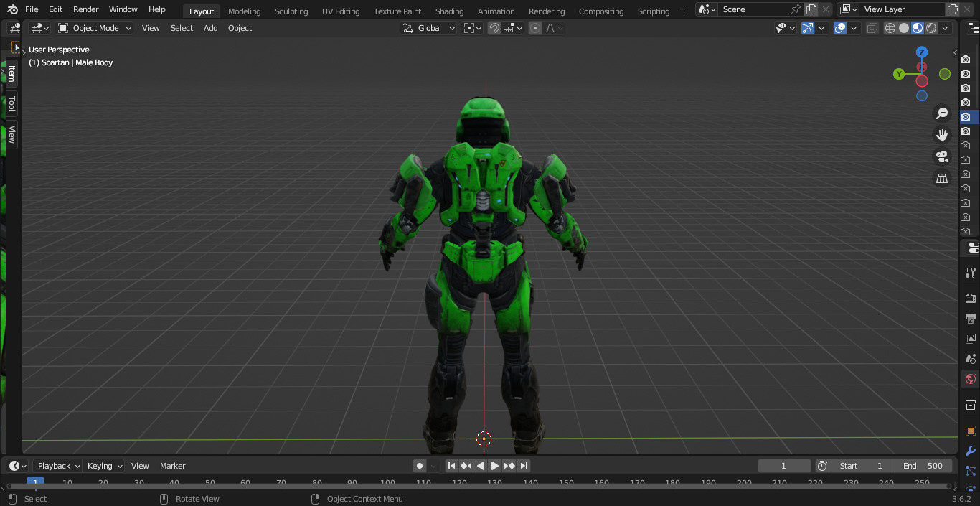The image size is (980, 506).
Task: Click the timeline playhead at frame 1
Action: point(35,482)
